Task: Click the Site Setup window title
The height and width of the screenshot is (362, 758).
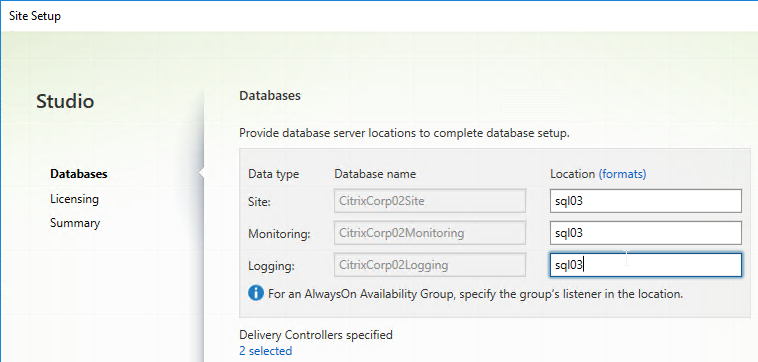Action: pos(35,16)
